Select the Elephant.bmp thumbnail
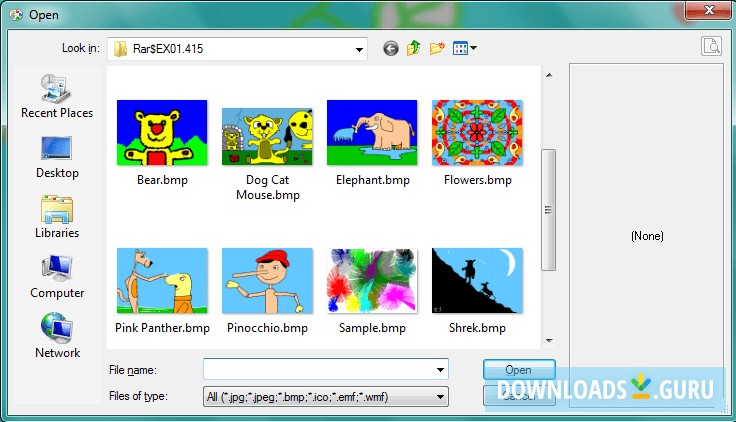The height and width of the screenshot is (422, 736). (x=372, y=132)
